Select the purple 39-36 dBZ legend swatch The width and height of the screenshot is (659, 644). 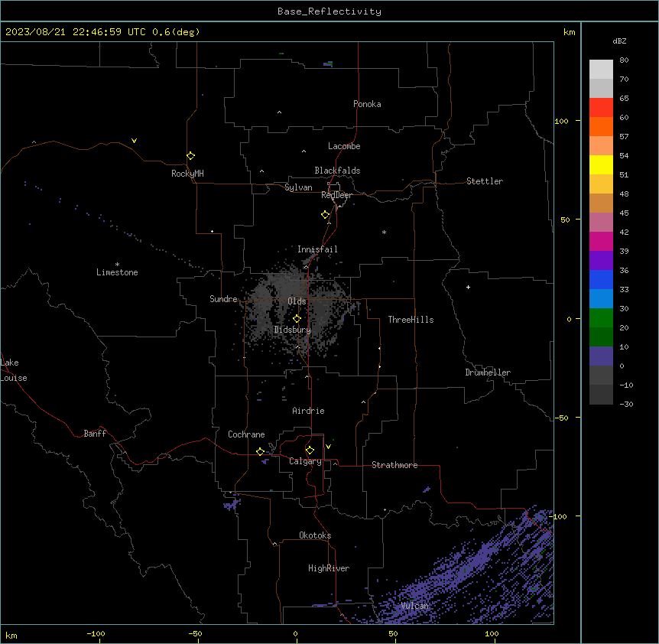coord(601,261)
